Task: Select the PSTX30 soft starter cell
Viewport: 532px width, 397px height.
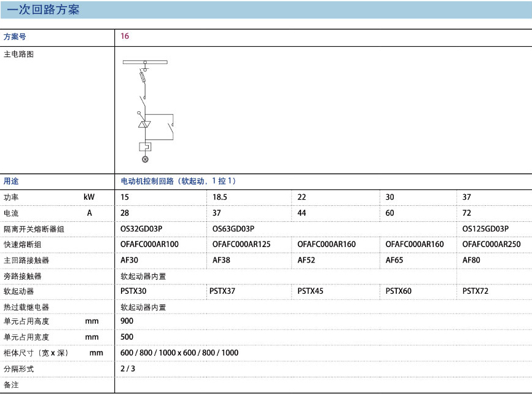Action: point(133,291)
